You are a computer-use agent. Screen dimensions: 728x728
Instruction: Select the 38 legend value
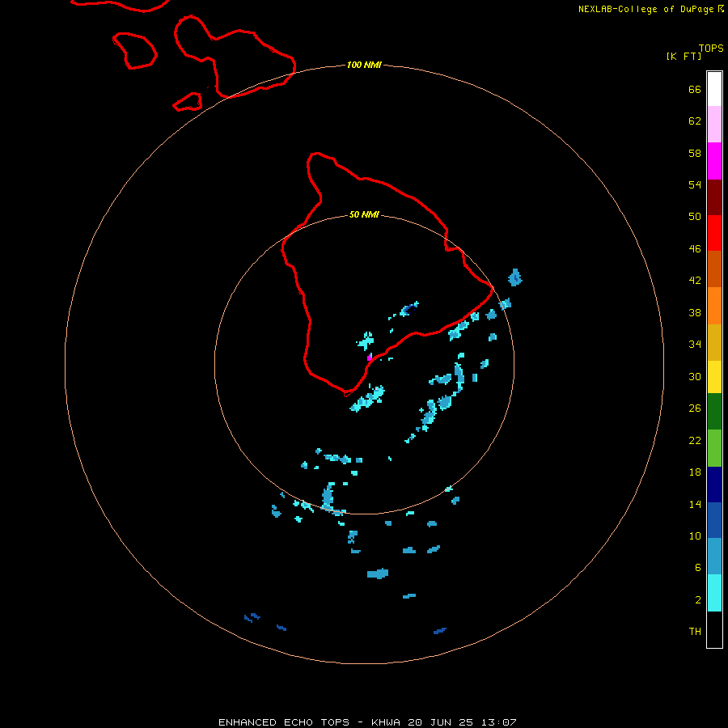(695, 313)
